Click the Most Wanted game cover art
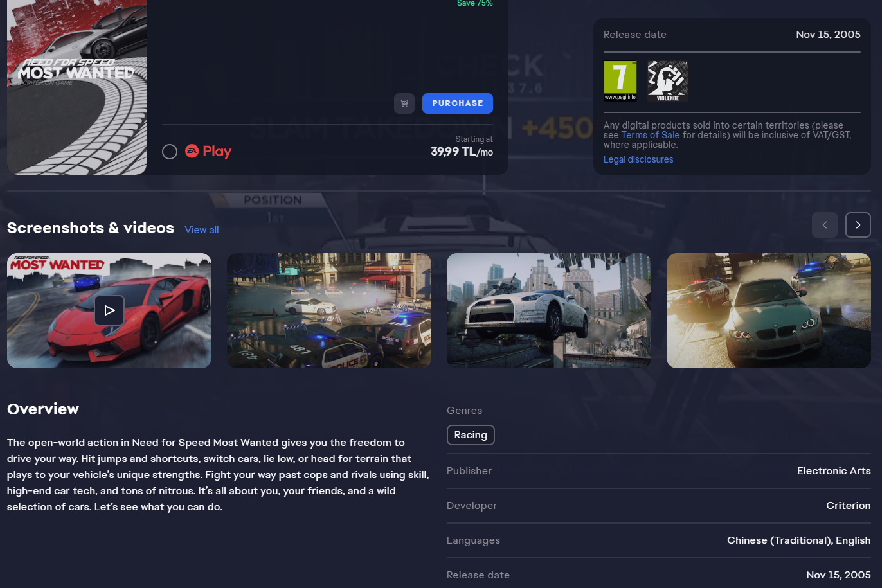882x588 pixels. (76, 87)
